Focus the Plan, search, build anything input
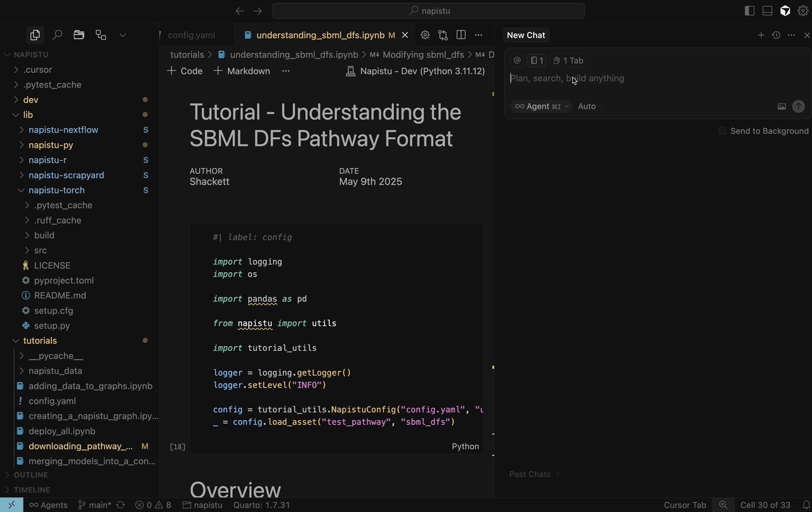Viewport: 812px width, 512px height. coord(657,78)
